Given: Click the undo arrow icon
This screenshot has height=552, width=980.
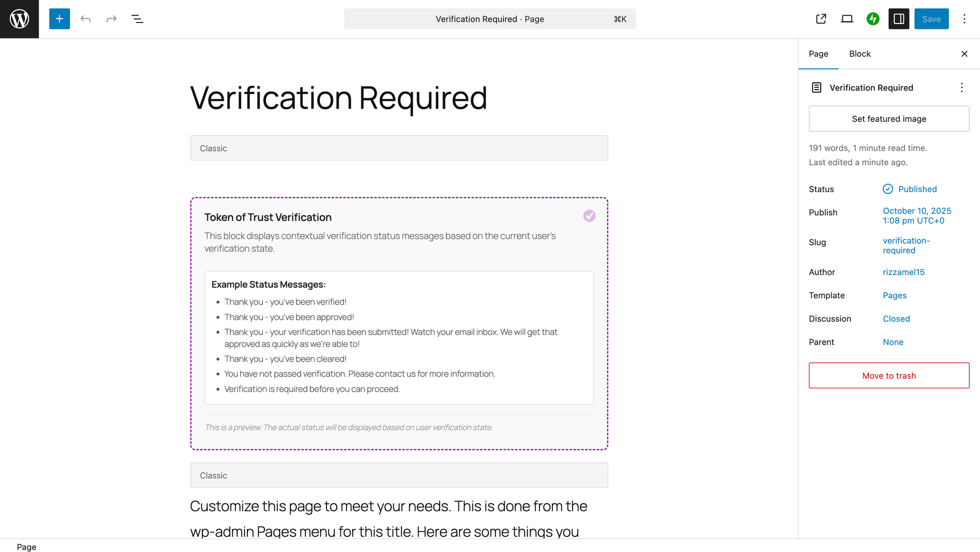Looking at the screenshot, I should pos(86,19).
